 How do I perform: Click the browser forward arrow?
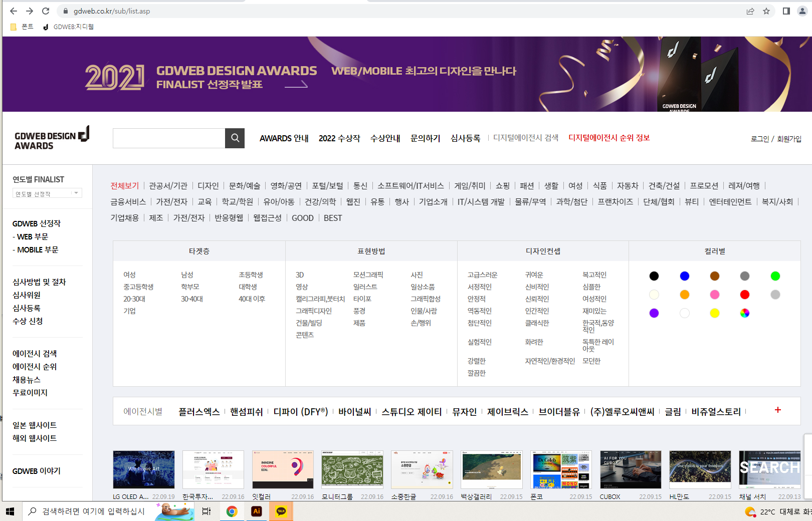(x=30, y=11)
